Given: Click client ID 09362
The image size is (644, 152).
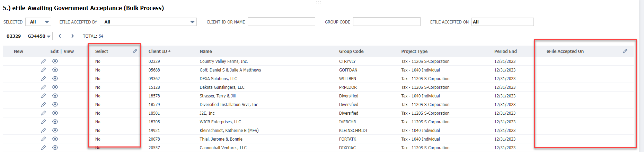Looking at the screenshot, I should point(154,78).
